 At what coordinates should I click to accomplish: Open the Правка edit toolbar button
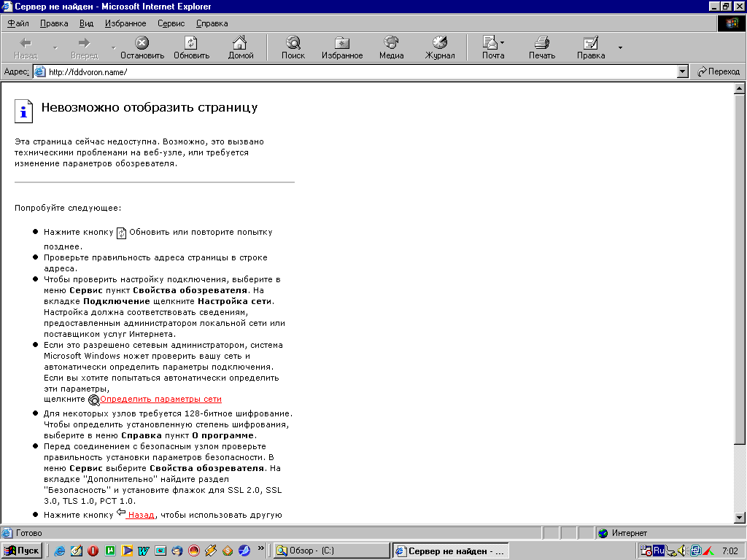pos(590,48)
